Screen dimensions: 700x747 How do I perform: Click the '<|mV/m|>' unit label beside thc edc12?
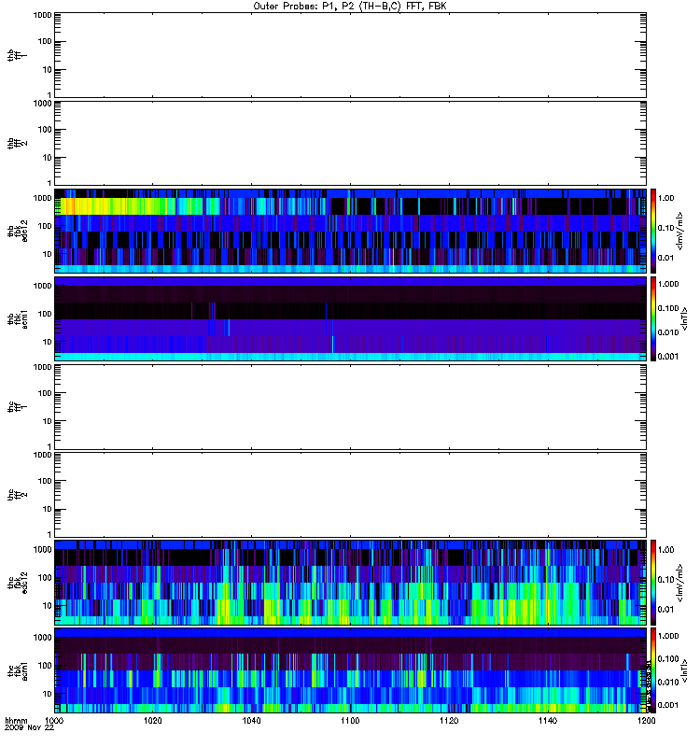pyautogui.click(x=680, y=582)
